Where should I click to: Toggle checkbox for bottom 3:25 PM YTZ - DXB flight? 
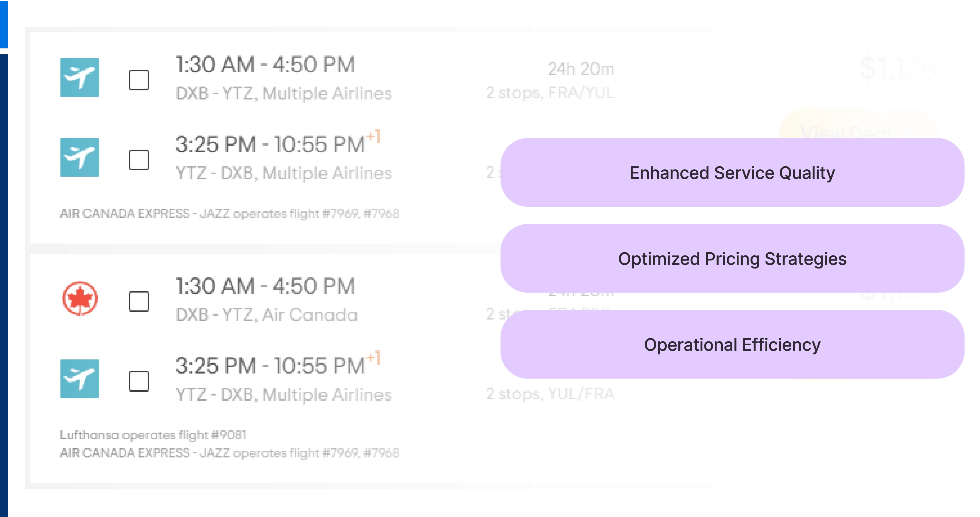click(x=139, y=381)
